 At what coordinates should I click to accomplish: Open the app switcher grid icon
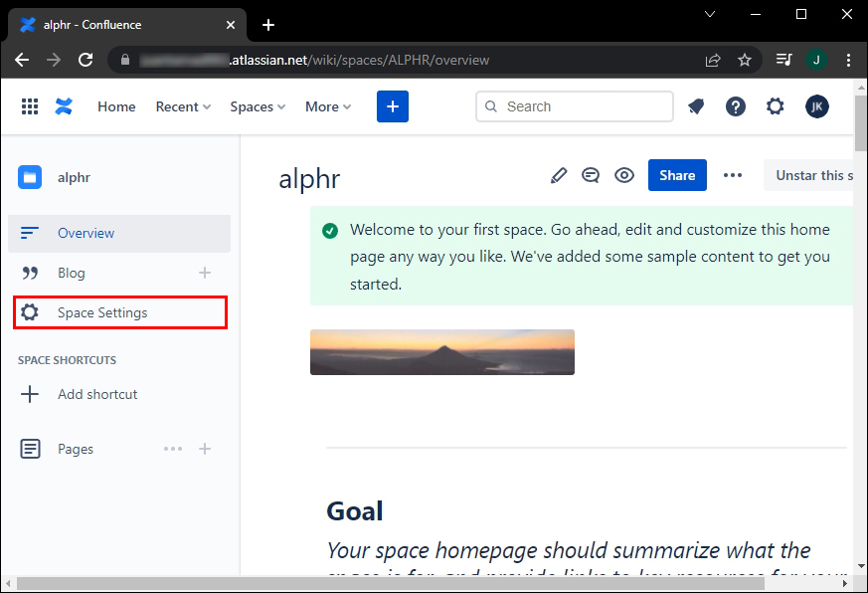pos(30,106)
